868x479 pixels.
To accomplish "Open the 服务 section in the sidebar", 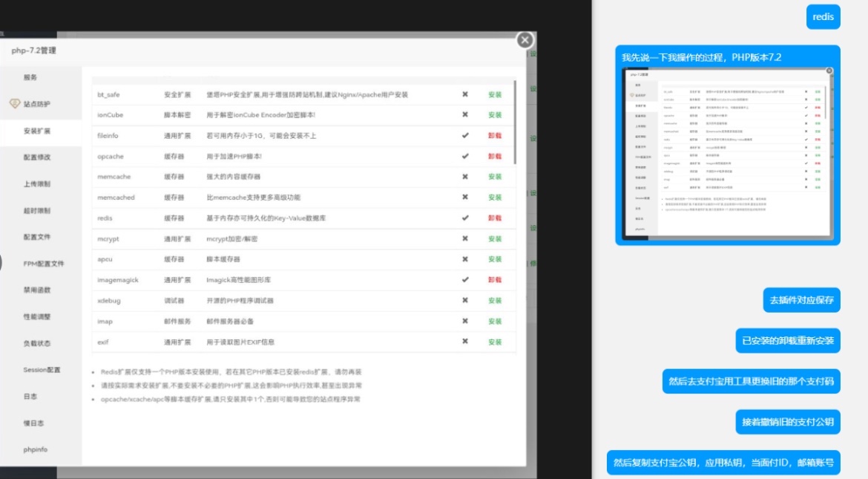I will (30, 77).
